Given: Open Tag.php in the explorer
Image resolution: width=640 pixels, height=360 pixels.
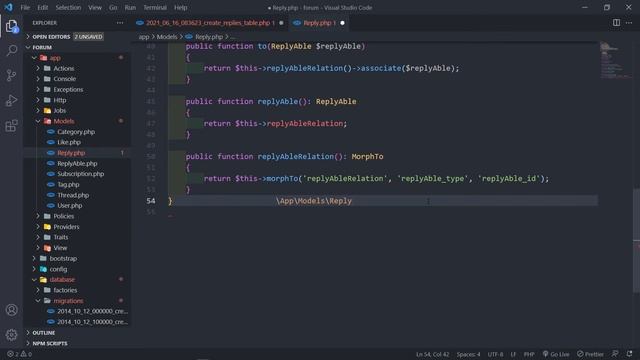Looking at the screenshot, I should click(x=78, y=184).
